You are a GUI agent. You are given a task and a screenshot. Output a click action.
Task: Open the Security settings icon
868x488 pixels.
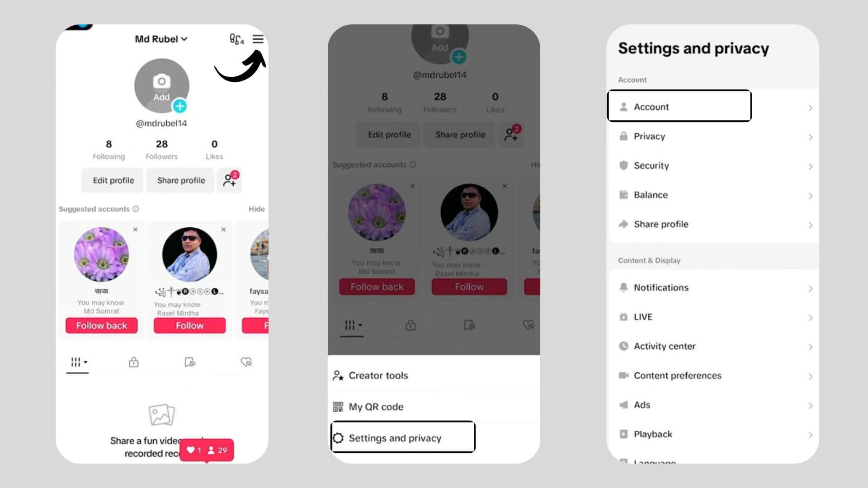pyautogui.click(x=623, y=165)
